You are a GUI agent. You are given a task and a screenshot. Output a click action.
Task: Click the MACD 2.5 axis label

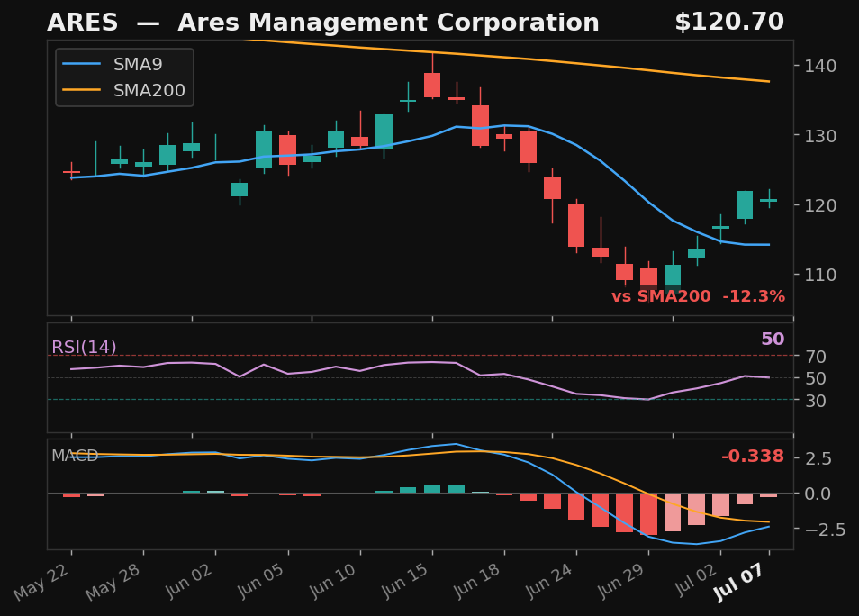[x=818, y=458]
